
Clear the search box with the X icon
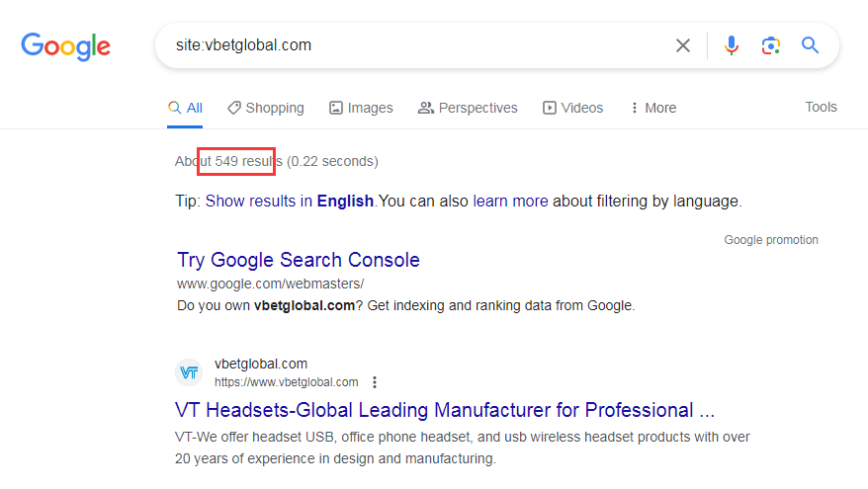coord(683,45)
